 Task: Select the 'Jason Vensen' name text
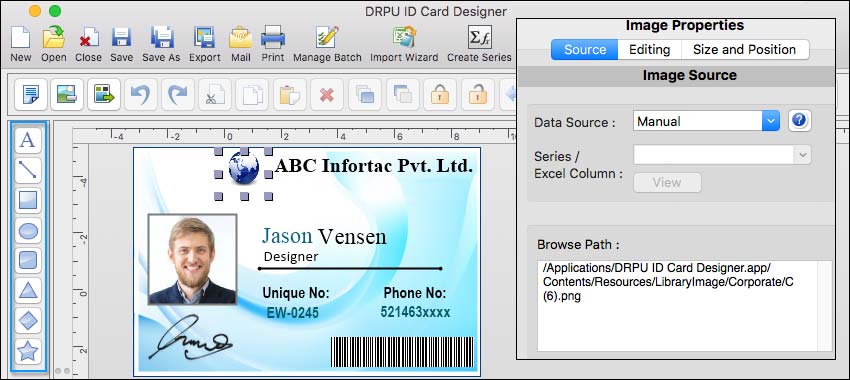pos(324,236)
